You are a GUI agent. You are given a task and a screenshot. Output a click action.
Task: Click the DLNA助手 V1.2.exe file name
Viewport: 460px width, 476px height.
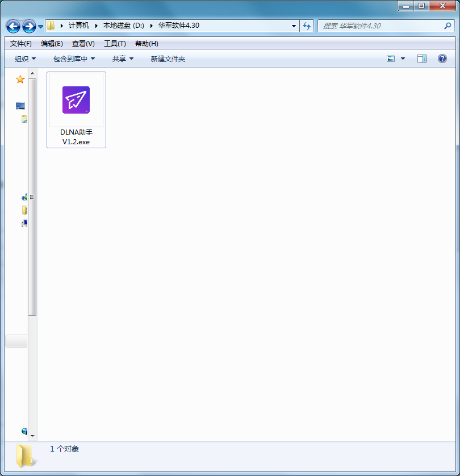(x=76, y=137)
